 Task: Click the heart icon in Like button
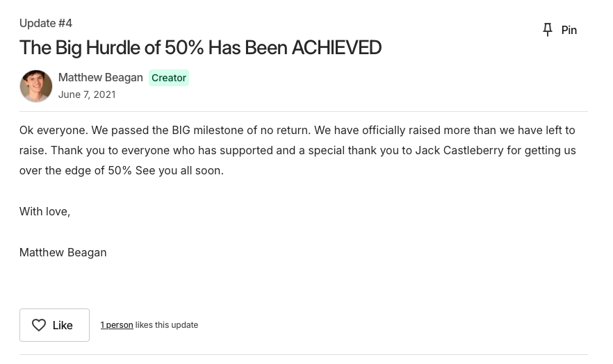tap(39, 325)
